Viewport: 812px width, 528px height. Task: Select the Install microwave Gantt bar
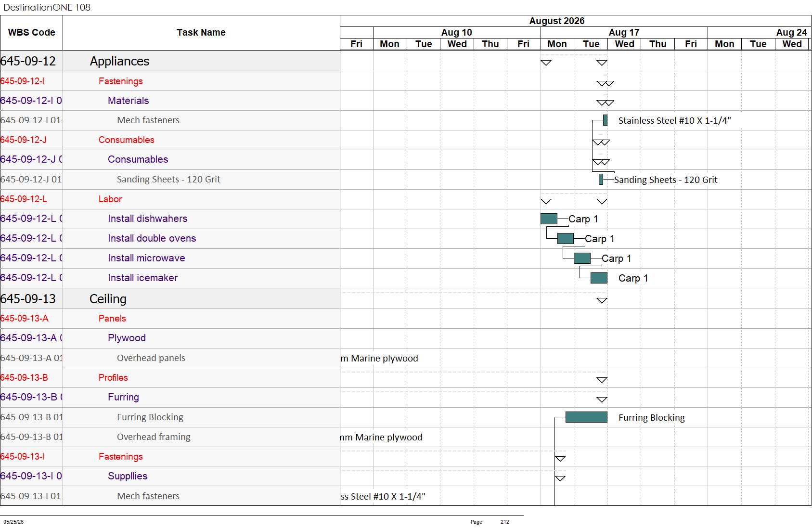click(582, 258)
